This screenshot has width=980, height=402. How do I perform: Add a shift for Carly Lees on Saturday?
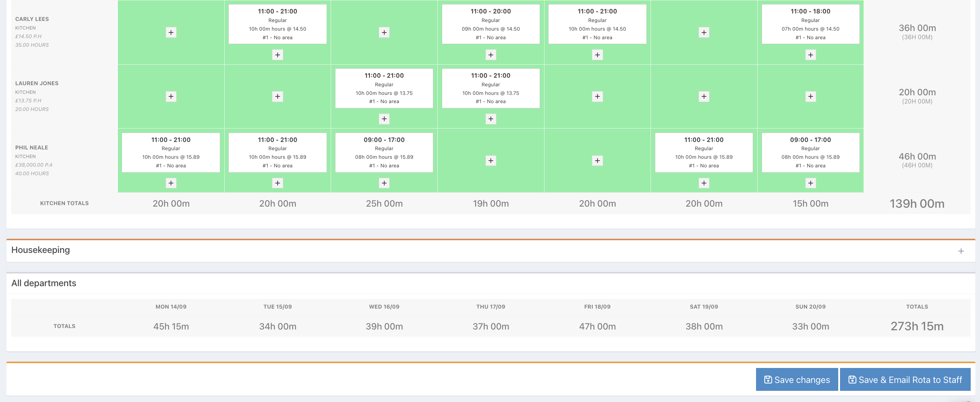pyautogui.click(x=704, y=33)
